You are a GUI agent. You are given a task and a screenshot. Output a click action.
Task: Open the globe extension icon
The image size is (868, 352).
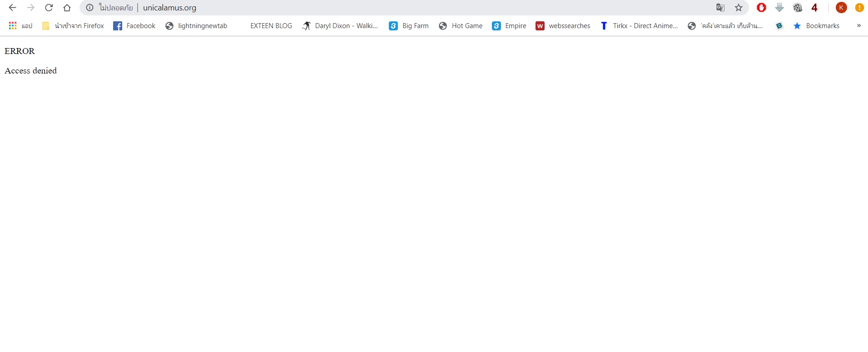(x=798, y=8)
